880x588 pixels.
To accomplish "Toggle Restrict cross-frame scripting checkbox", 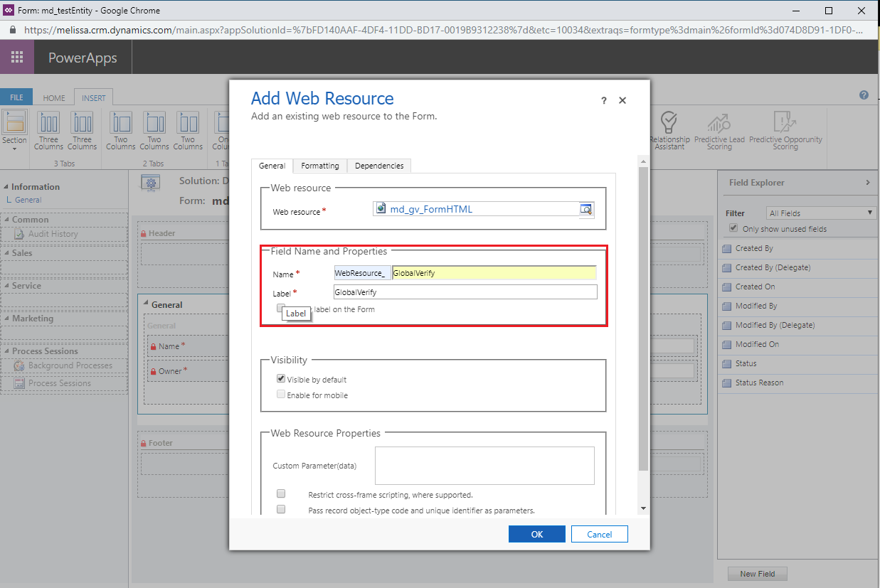I will (281, 493).
